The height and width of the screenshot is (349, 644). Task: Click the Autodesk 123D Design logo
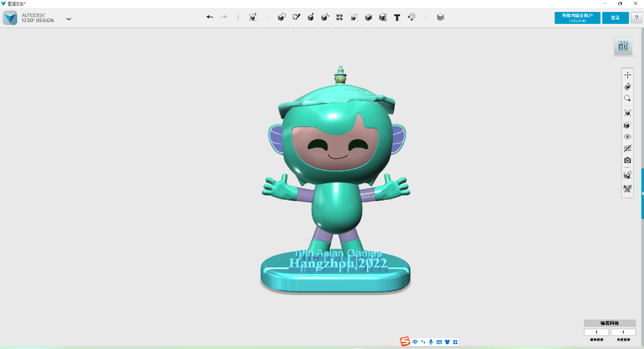click(10, 18)
